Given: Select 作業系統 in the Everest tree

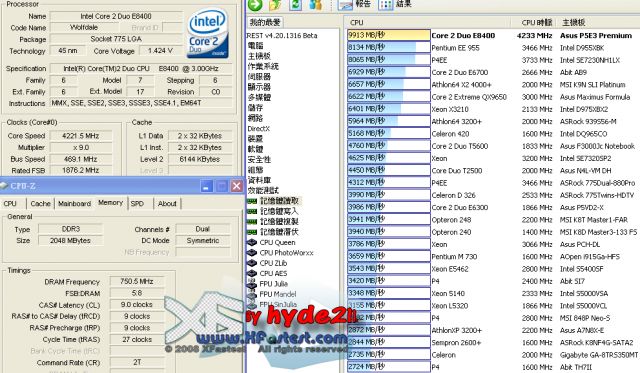Looking at the screenshot, I should [x=263, y=66].
